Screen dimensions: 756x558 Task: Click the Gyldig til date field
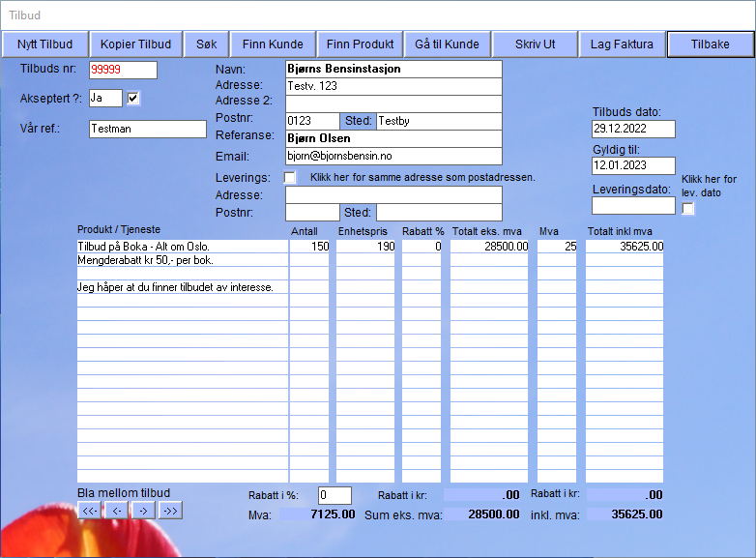pyautogui.click(x=633, y=166)
